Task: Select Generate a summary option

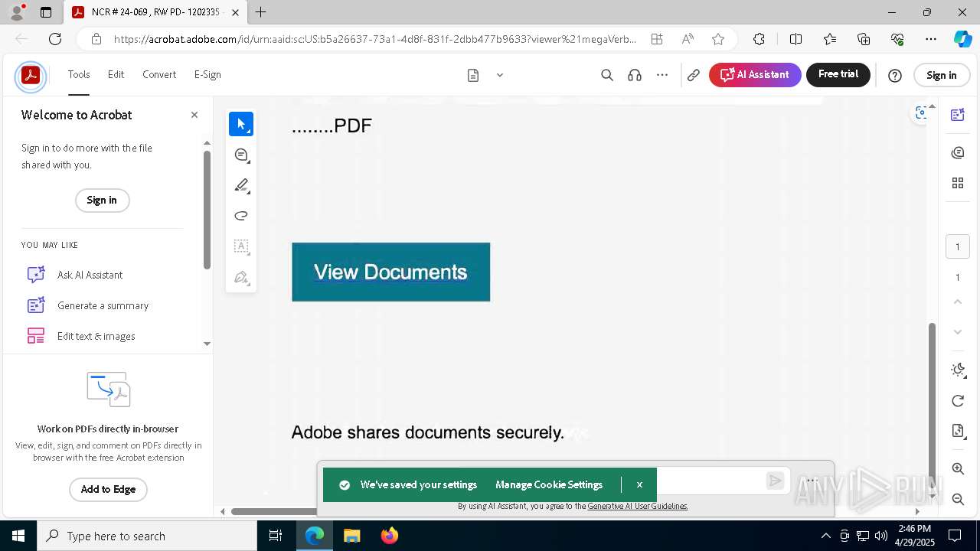Action: click(x=103, y=305)
